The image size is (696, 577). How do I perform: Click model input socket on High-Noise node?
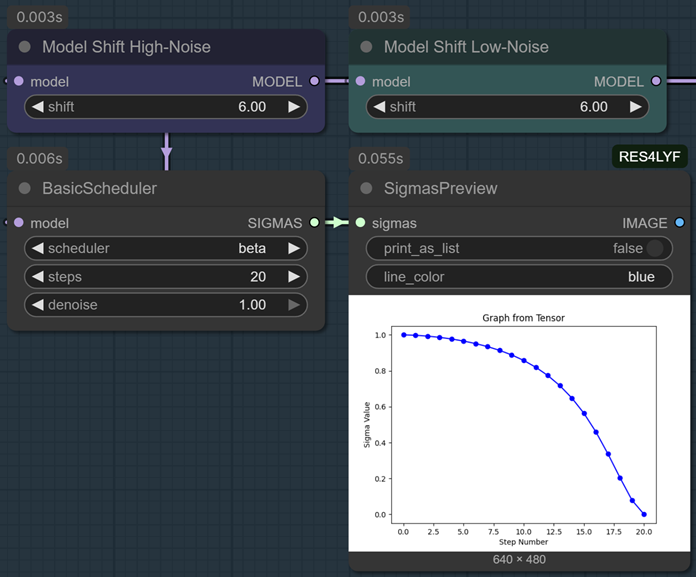(x=19, y=81)
